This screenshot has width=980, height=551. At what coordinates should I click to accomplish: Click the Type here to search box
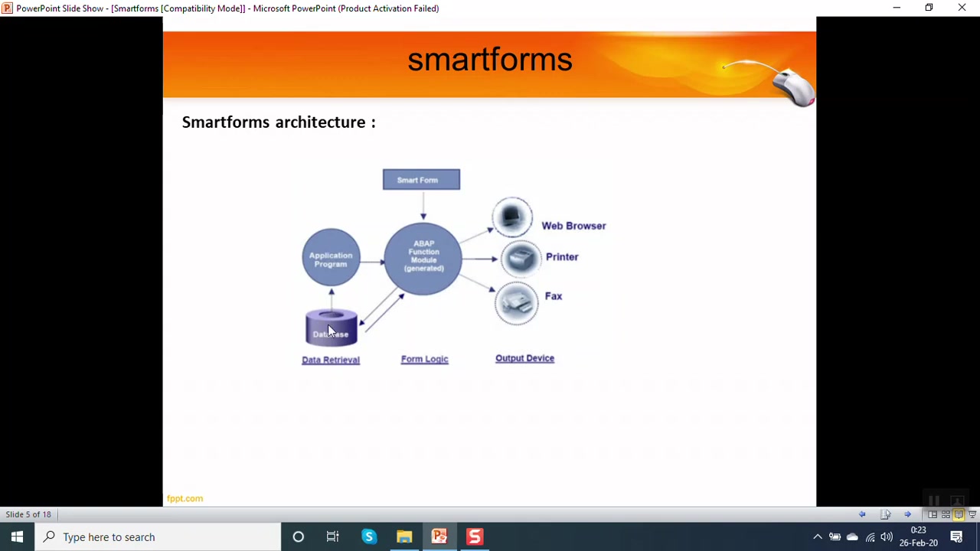[x=158, y=536]
